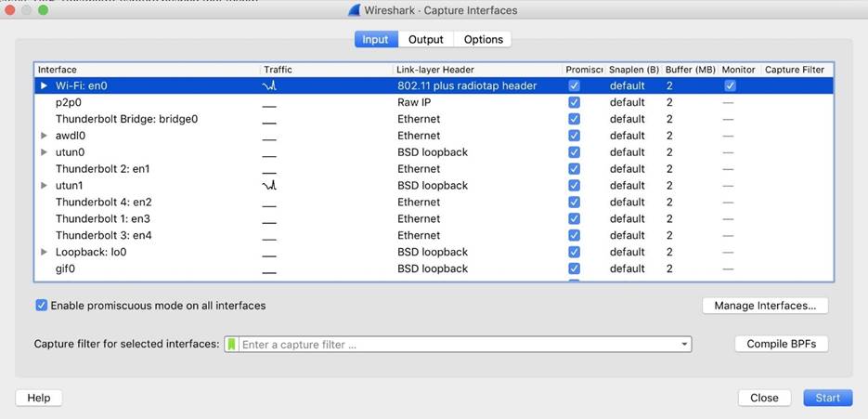Image resolution: width=868 pixels, height=419 pixels.
Task: Open the capture filter history dropdown arrow
Action: (684, 345)
